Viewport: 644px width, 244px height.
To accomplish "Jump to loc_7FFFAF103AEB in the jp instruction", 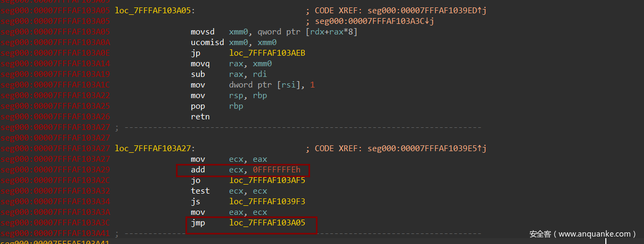I will point(267,53).
